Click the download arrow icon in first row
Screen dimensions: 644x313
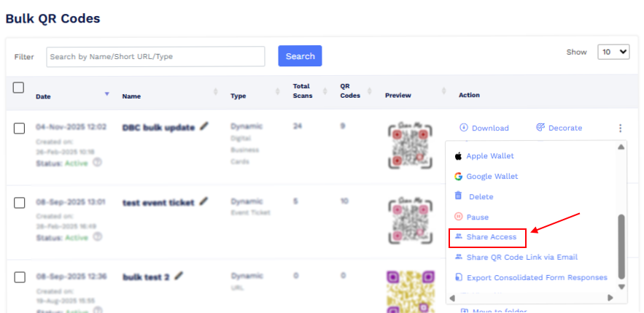pyautogui.click(x=464, y=128)
